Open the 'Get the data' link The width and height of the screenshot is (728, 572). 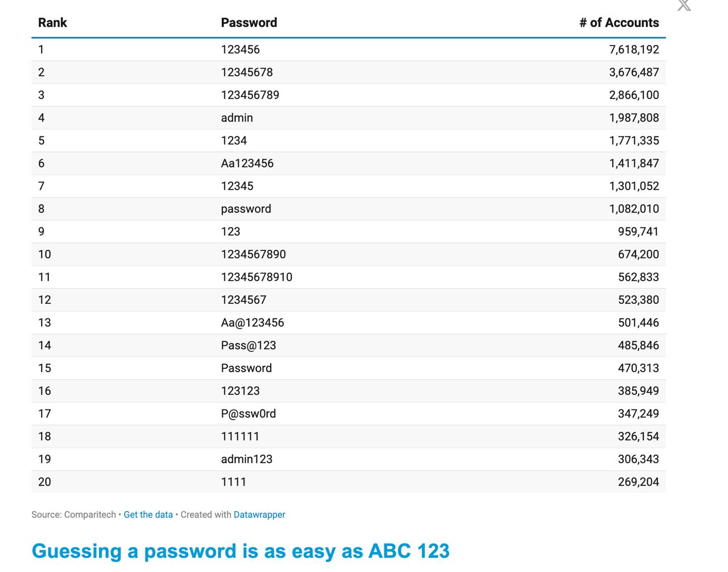(148, 515)
